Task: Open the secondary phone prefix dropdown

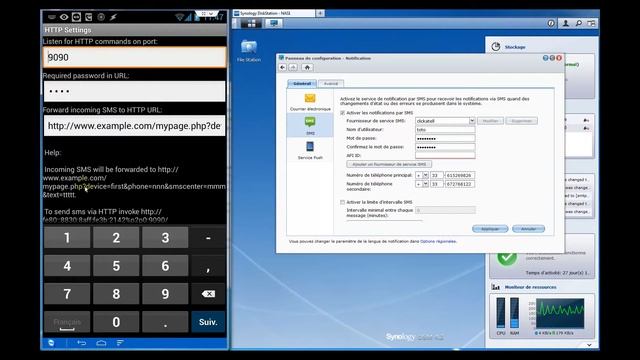Action: (425, 184)
